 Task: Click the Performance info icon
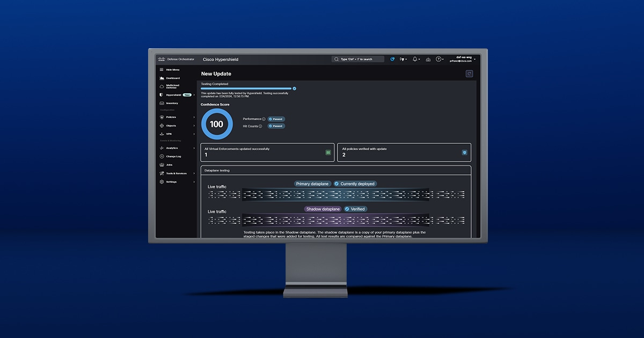tap(264, 119)
